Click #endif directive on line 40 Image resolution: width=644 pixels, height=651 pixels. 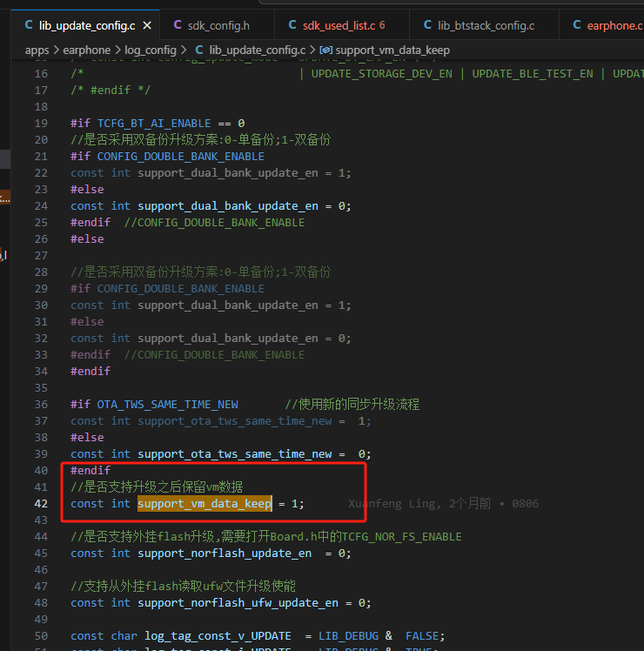pyautogui.click(x=91, y=470)
